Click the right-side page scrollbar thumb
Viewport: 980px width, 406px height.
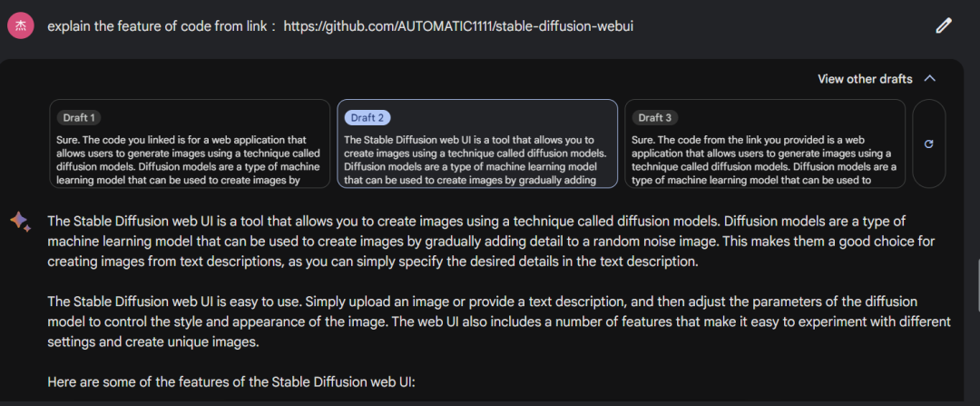pos(977,284)
